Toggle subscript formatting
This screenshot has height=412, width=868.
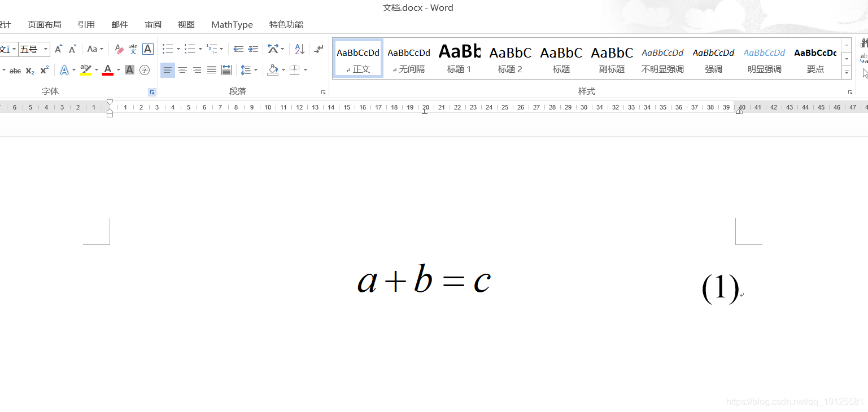(x=30, y=71)
